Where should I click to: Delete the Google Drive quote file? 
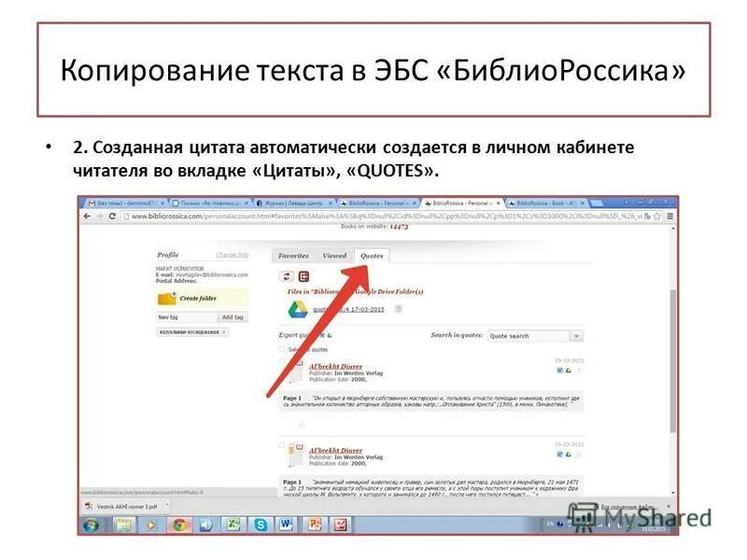click(399, 309)
